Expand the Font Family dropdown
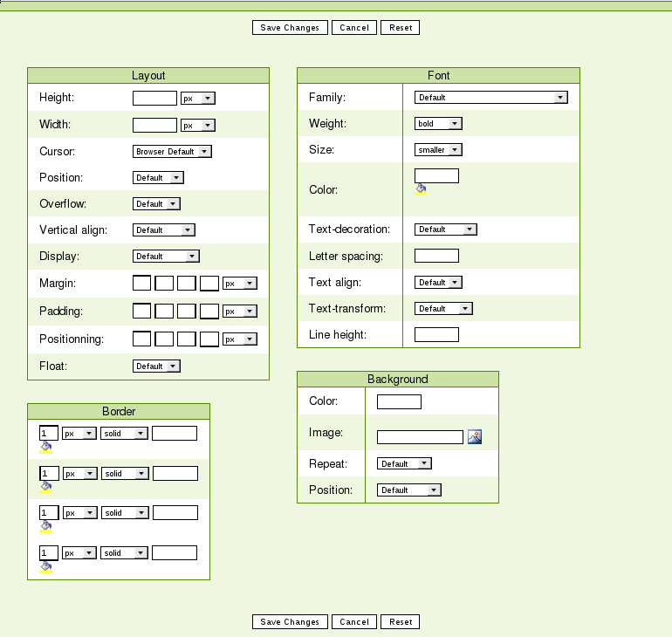Viewport: 672px width, 637px height. (491, 98)
